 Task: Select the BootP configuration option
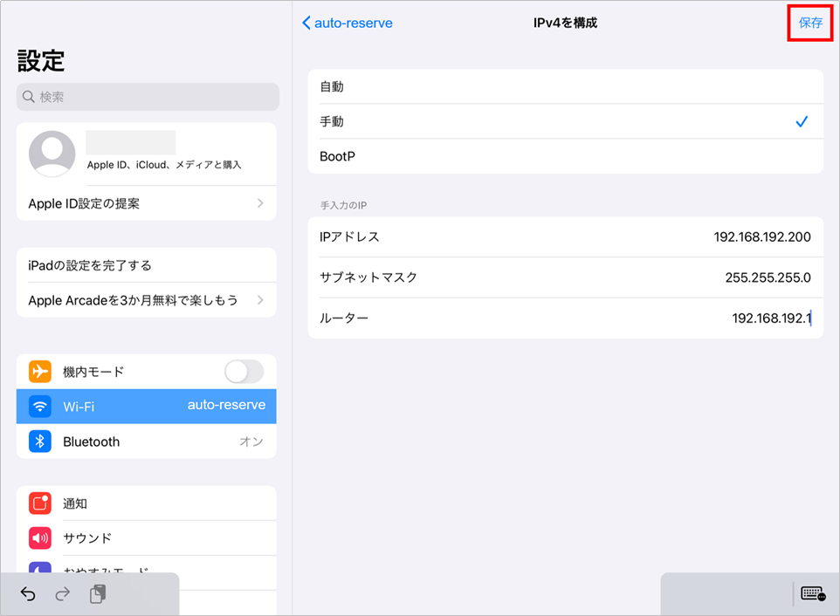point(565,156)
